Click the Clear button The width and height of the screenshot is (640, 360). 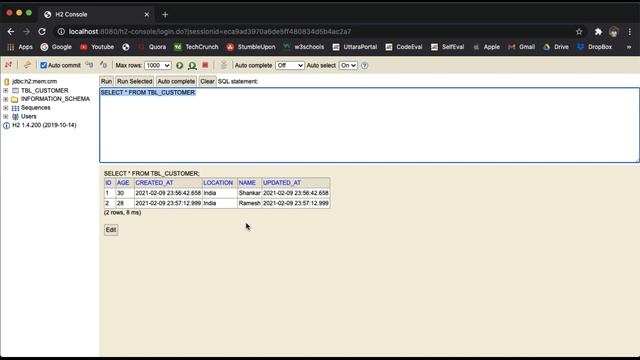(x=207, y=81)
